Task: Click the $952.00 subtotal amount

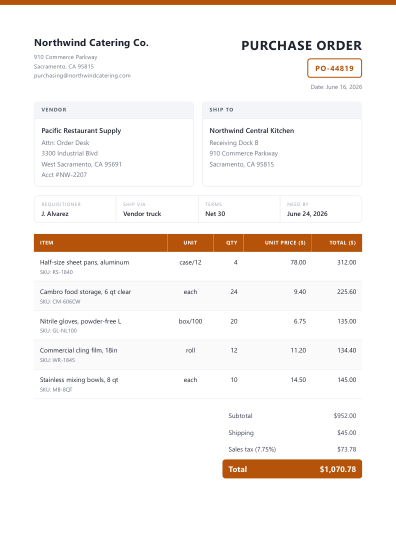Action: [345, 416]
